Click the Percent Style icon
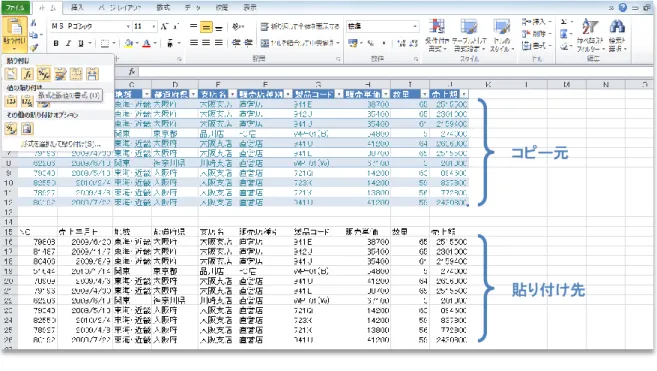 (x=371, y=43)
